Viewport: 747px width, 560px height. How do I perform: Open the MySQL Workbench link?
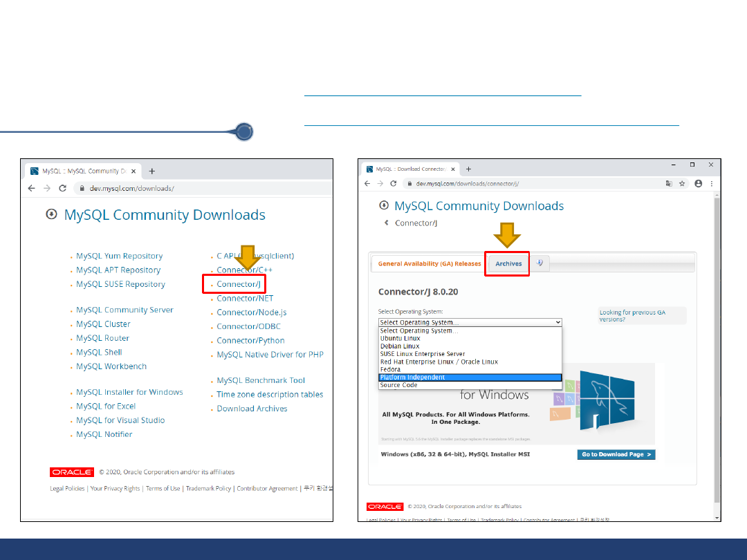[111, 366]
